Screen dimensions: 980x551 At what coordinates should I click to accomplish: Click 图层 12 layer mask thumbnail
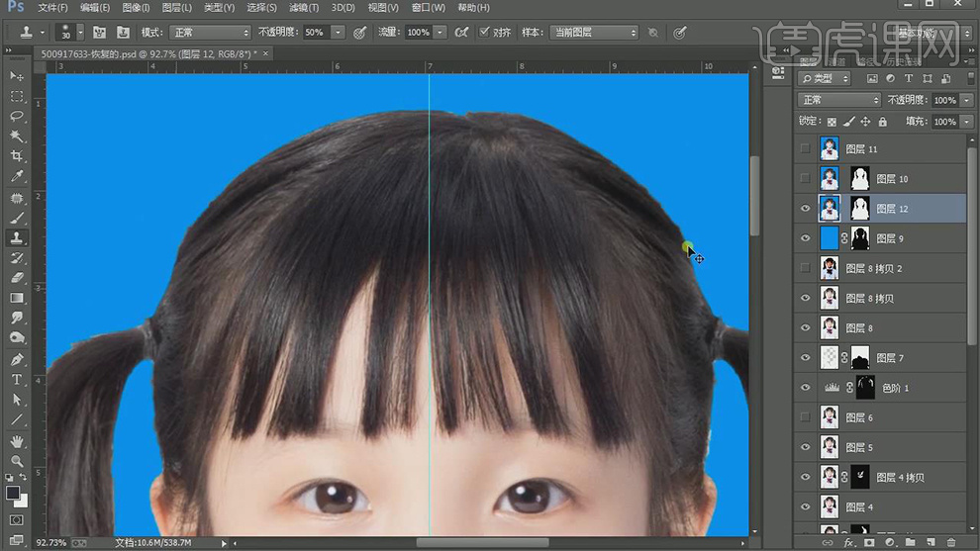click(860, 209)
